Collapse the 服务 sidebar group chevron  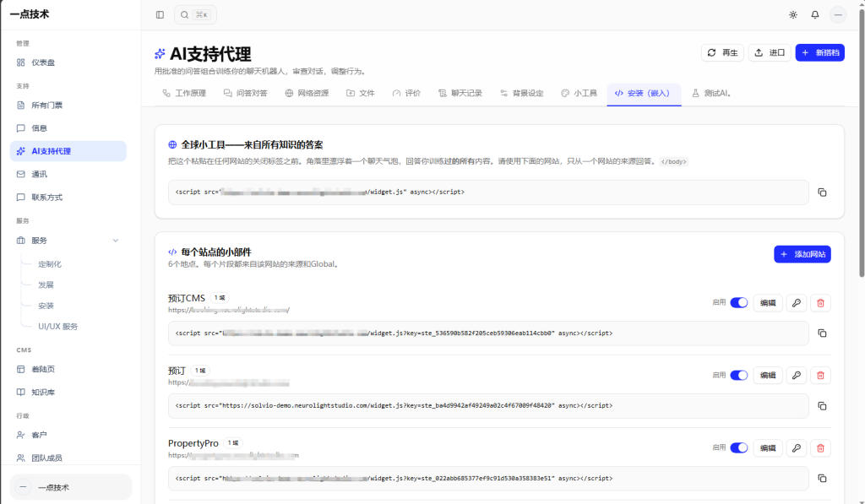click(x=115, y=241)
